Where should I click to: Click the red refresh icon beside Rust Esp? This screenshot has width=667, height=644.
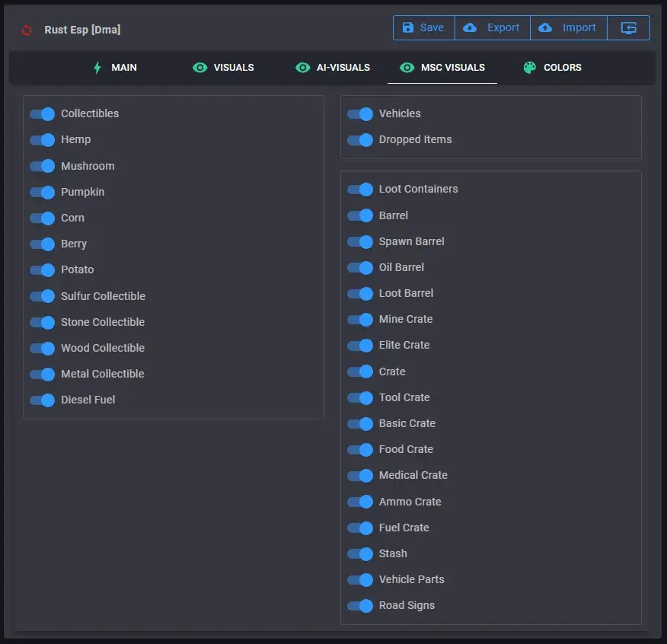click(27, 30)
